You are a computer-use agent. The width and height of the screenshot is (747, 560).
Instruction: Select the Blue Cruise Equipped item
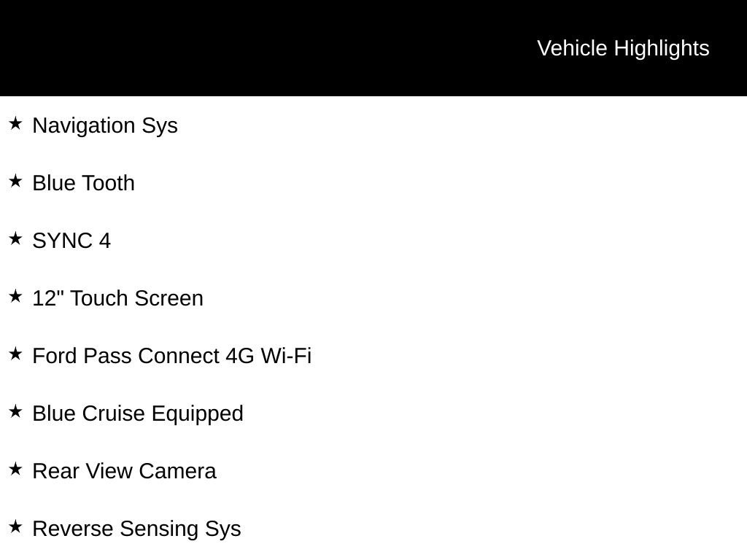click(x=138, y=413)
